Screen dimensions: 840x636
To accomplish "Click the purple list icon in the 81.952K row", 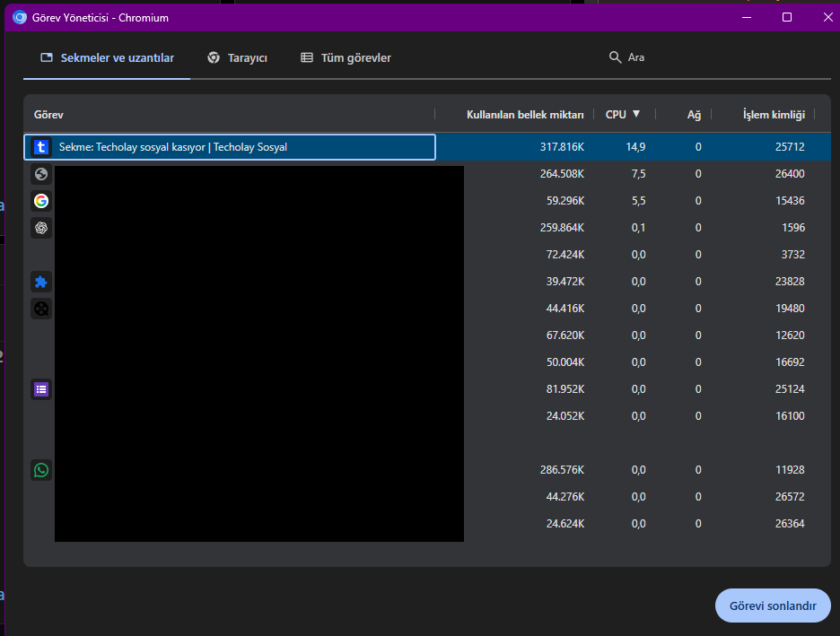I will (x=41, y=389).
